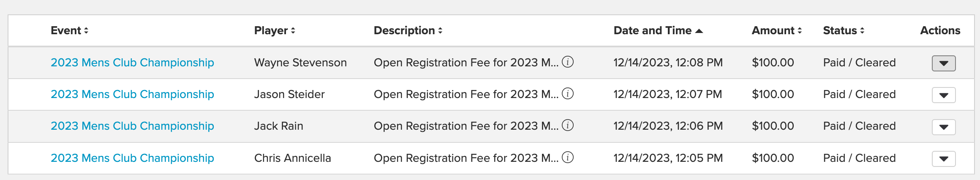Open championship event link in Jack Rain row
980x180 pixels.
pos(132,126)
